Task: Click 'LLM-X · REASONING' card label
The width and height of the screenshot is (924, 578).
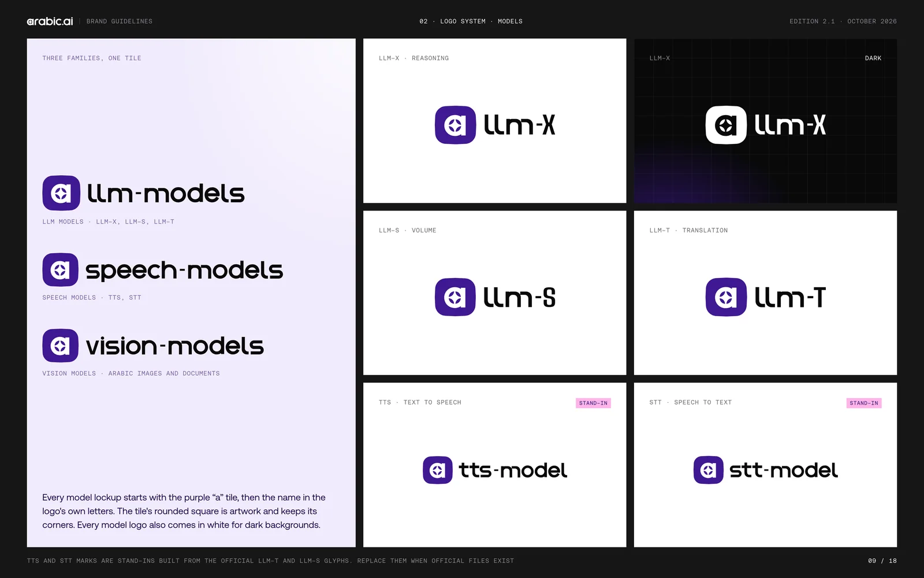Action: pyautogui.click(x=413, y=58)
